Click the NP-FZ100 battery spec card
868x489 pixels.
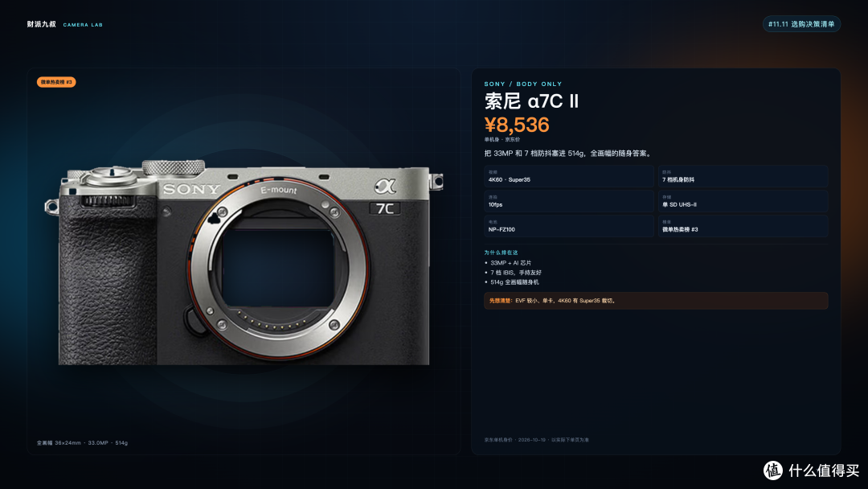pyautogui.click(x=569, y=226)
